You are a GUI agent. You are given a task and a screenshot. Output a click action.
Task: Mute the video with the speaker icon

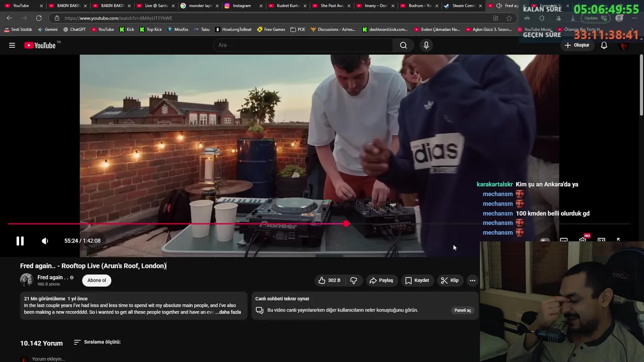45,241
